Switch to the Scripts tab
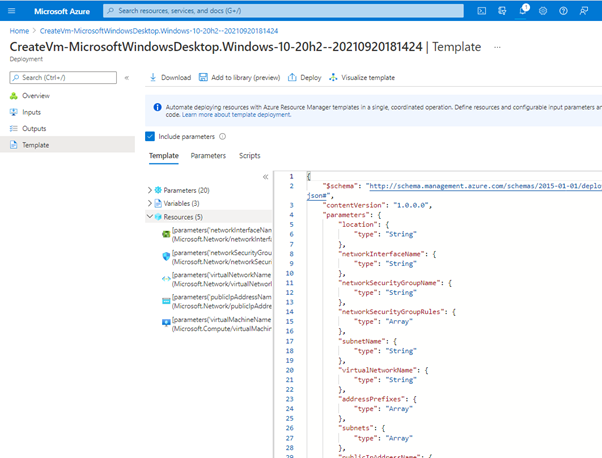This screenshot has width=602, height=458. click(249, 156)
